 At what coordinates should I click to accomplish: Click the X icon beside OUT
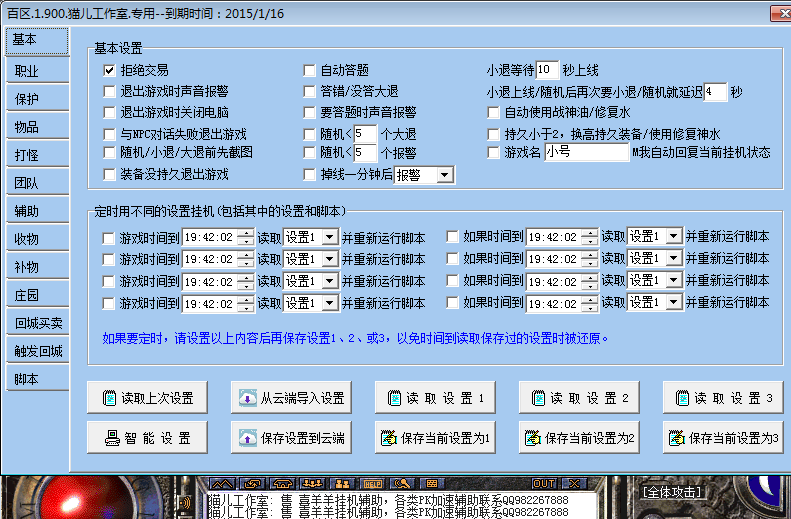pos(574,484)
